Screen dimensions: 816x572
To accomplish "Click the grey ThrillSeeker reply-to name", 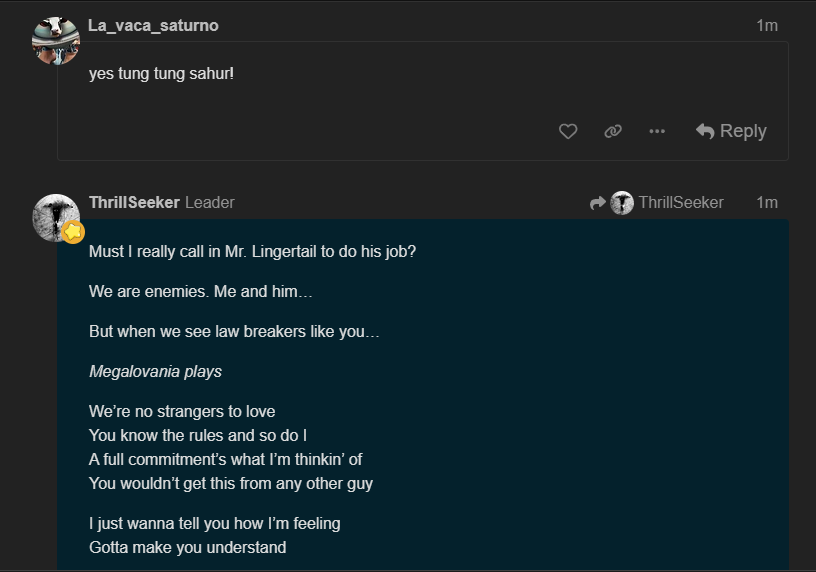I will tap(681, 202).
